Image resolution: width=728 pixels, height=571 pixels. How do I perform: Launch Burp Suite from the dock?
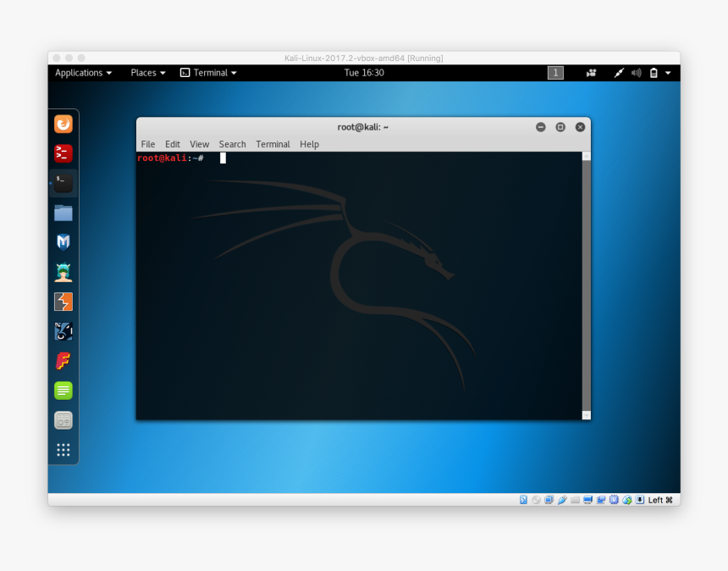click(63, 302)
